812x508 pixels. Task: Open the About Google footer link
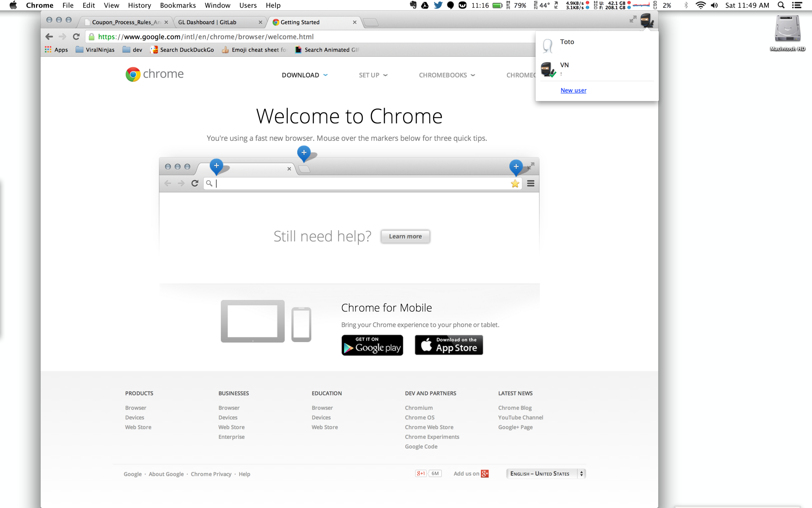[x=166, y=475]
